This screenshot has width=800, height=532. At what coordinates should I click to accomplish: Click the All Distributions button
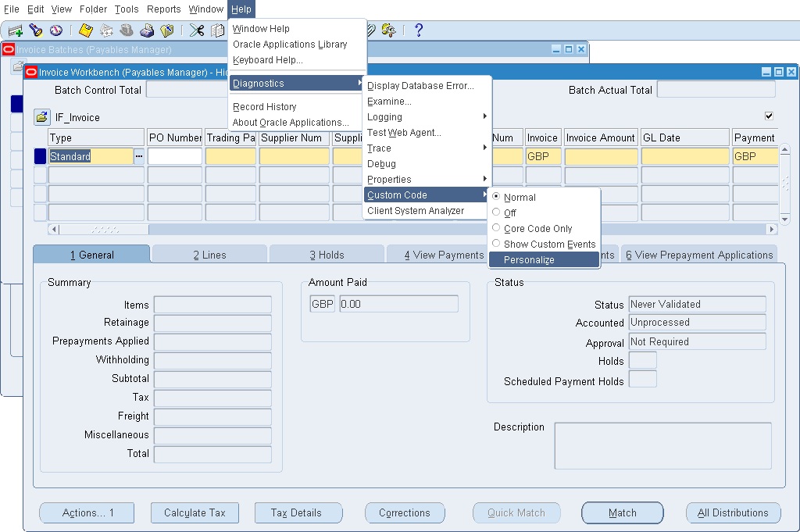733,512
